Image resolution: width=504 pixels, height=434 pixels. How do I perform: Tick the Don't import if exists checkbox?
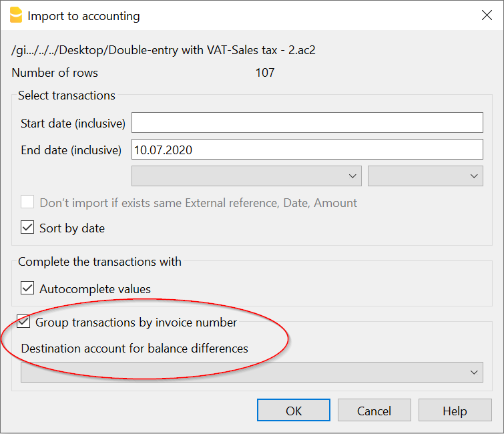27,203
